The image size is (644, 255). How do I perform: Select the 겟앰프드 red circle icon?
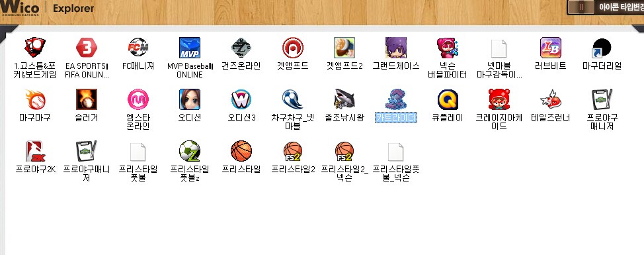click(x=293, y=47)
